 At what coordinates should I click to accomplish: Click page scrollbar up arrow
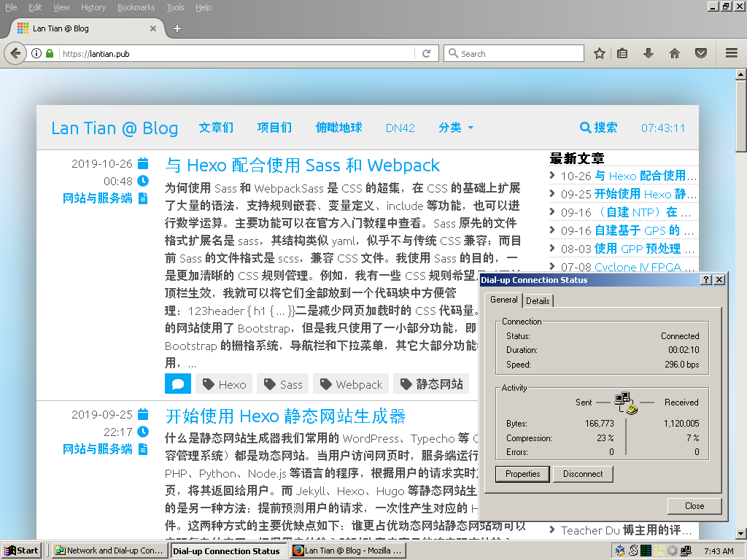[741, 74]
